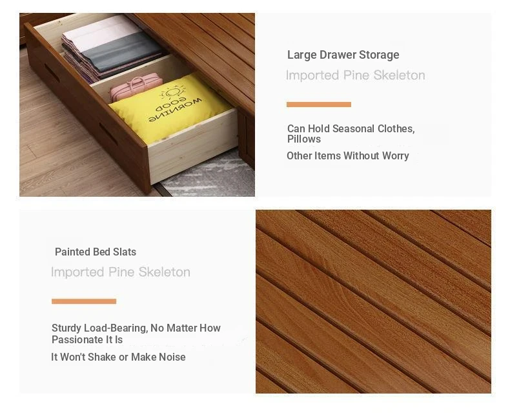The image size is (510, 420).
Task: Select "Imported Pine Skeleton" text under Large Drawer Storage
Action: click(356, 75)
